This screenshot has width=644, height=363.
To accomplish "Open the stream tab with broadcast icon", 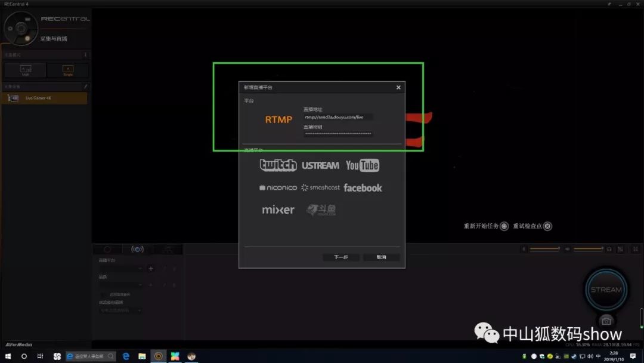I will (137, 249).
